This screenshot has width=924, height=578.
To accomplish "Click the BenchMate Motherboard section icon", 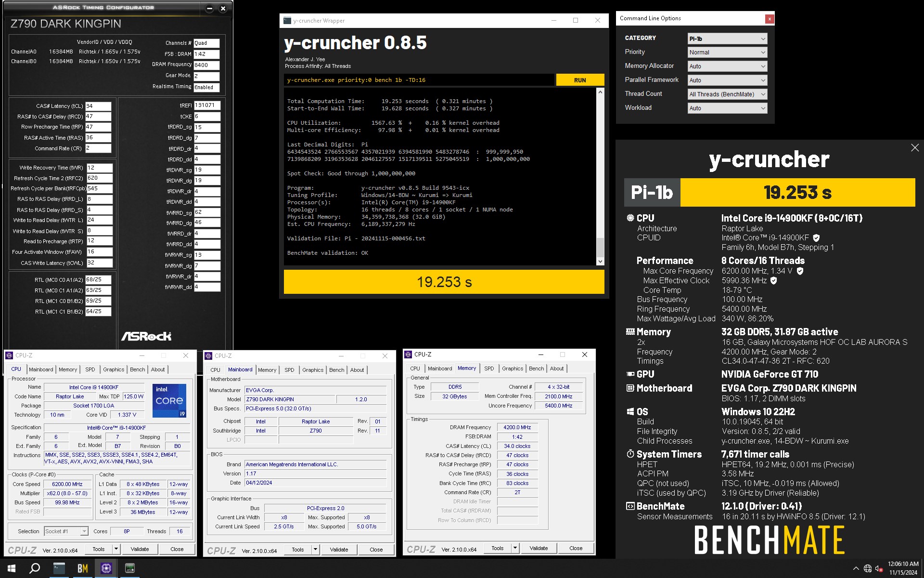I will (x=630, y=388).
